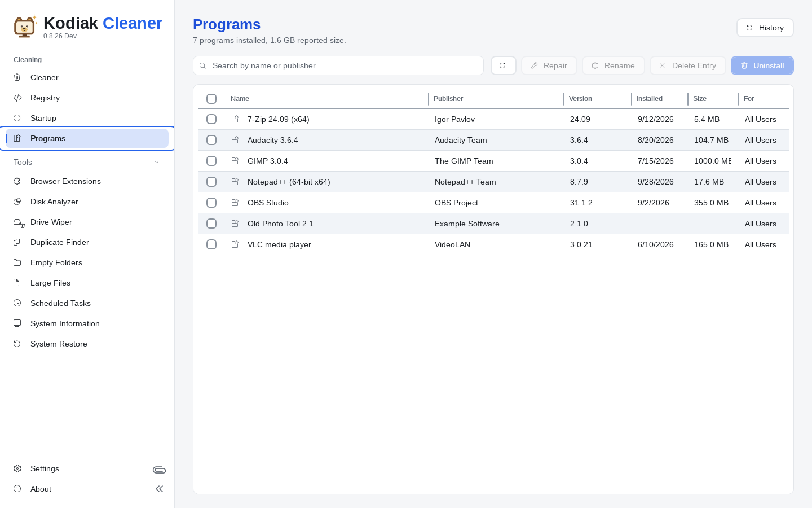Check the GIMP 3.0.4 row checkbox

coord(211,161)
